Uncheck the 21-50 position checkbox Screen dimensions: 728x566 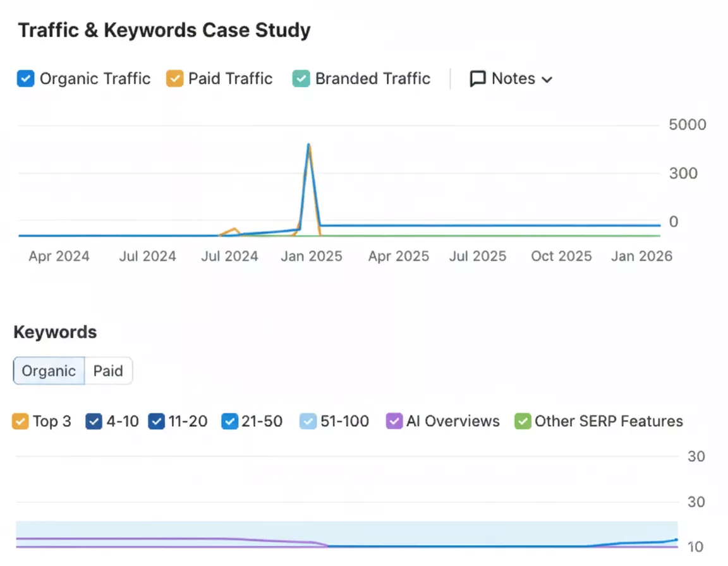click(230, 421)
